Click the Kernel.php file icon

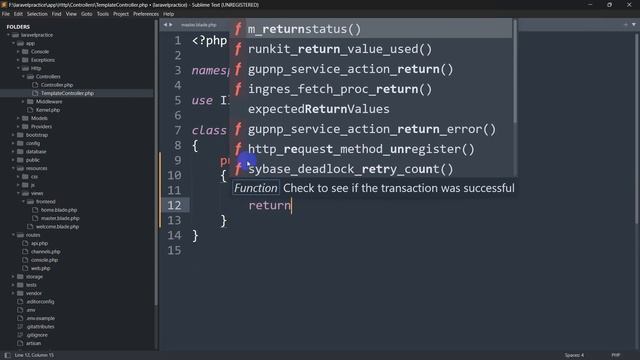(x=30, y=110)
